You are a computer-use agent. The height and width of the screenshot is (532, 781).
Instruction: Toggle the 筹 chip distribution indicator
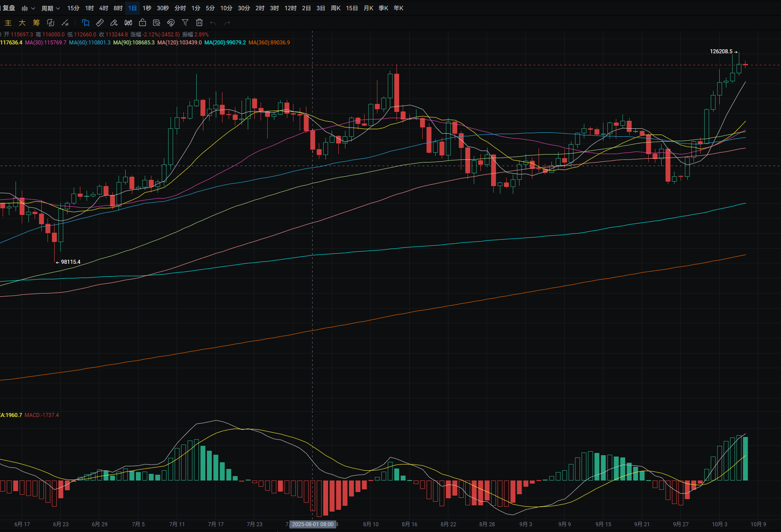point(36,23)
